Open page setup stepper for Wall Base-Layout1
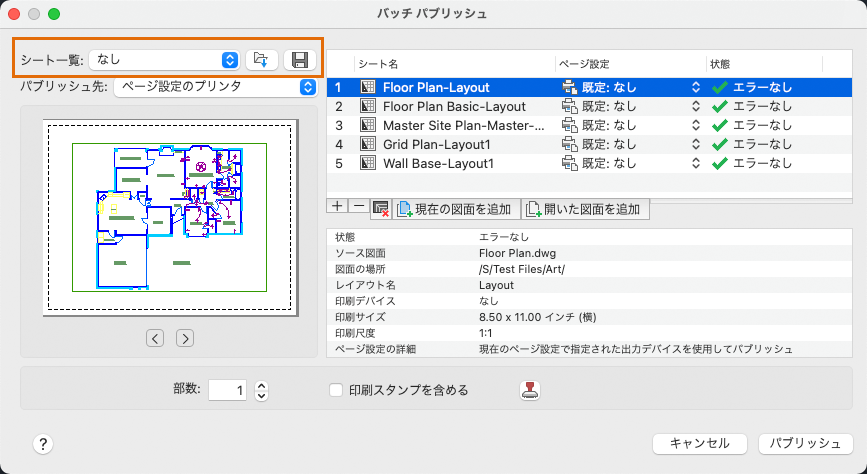Viewport: 867px width, 474px height. pyautogui.click(x=696, y=164)
